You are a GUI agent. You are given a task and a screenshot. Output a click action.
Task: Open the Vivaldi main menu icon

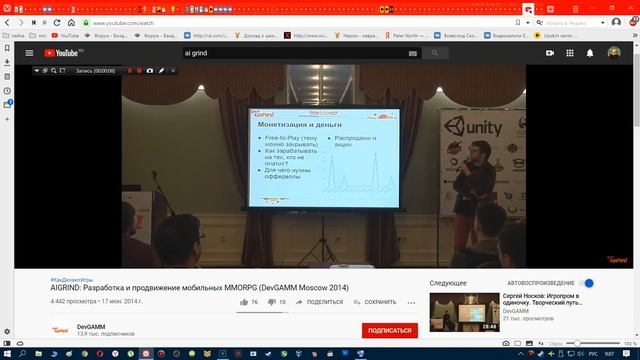pyautogui.click(x=7, y=8)
